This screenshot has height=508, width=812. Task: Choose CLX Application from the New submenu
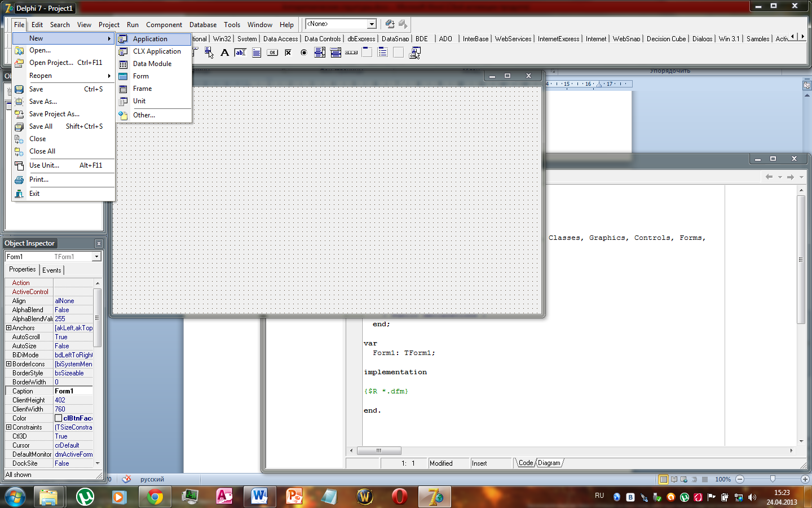pyautogui.click(x=154, y=51)
